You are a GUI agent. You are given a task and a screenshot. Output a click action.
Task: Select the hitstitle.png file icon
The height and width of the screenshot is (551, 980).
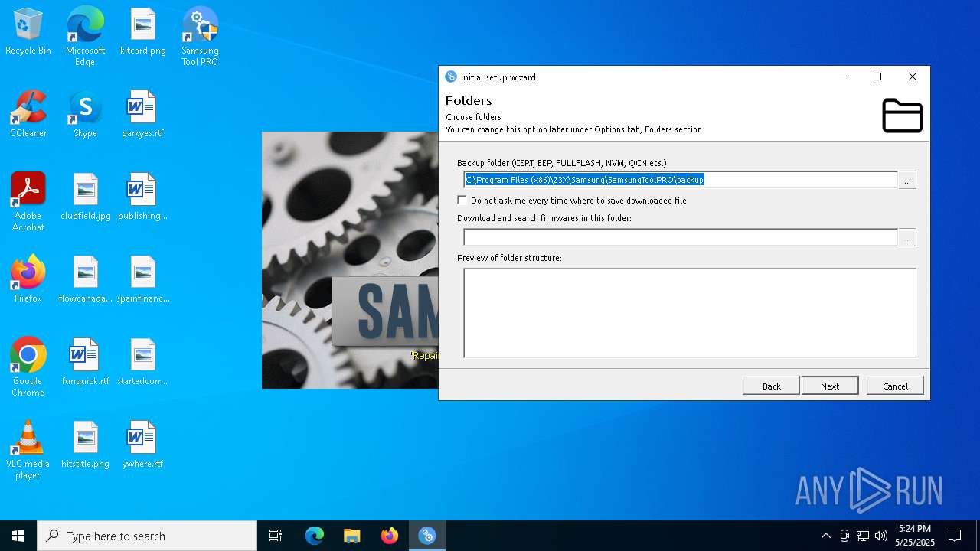tap(85, 445)
